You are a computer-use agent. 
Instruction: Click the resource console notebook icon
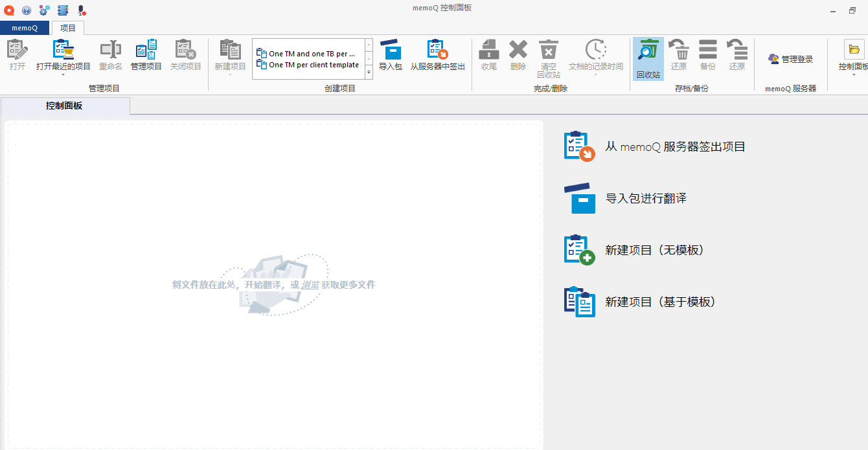click(x=62, y=10)
